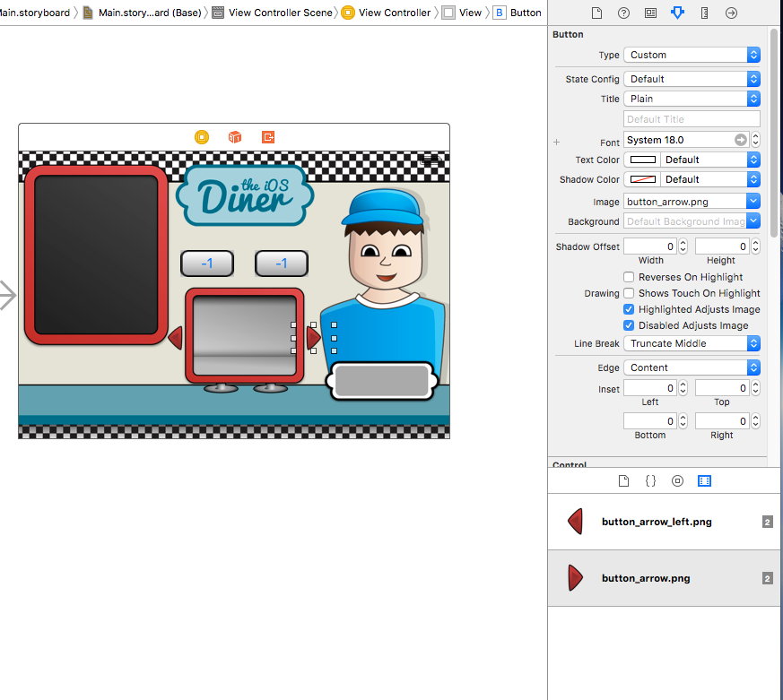Open the State Config dropdown

pos(692,79)
